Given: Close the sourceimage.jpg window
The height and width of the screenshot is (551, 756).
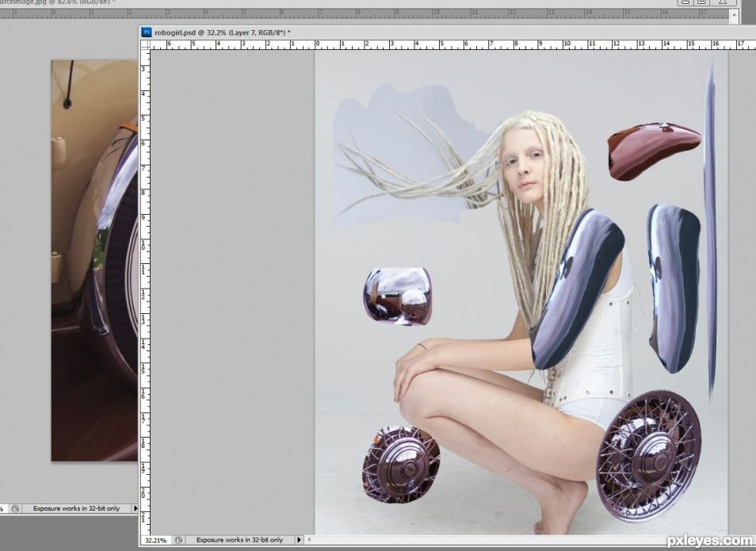Looking at the screenshot, I should (723, 2).
